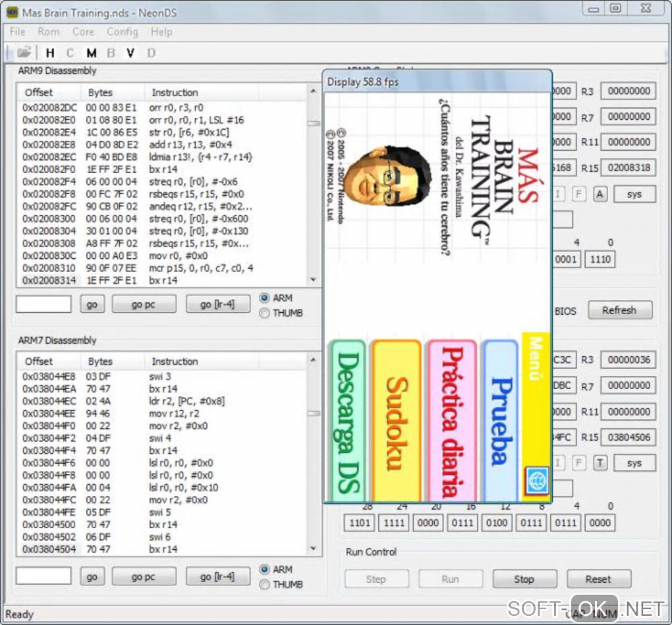672x625 pixels.
Task: Click ARM7 go [lr-4] button
Action: [x=217, y=576]
